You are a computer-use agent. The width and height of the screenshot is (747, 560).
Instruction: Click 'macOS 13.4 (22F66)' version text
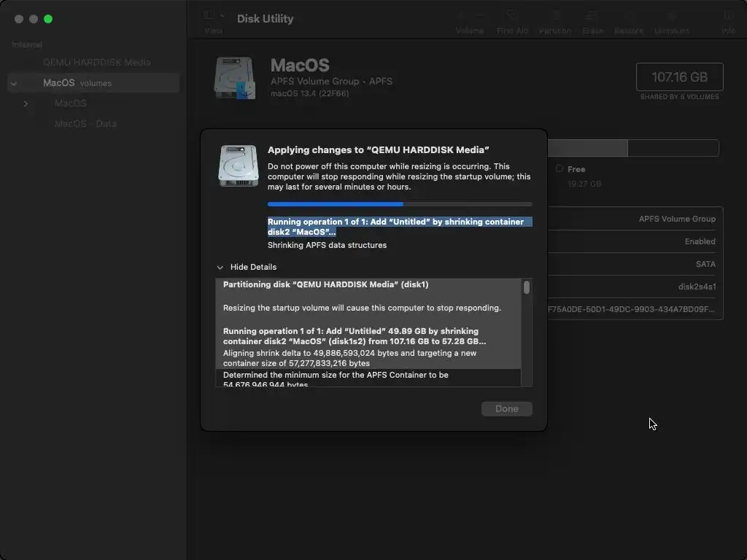point(309,93)
